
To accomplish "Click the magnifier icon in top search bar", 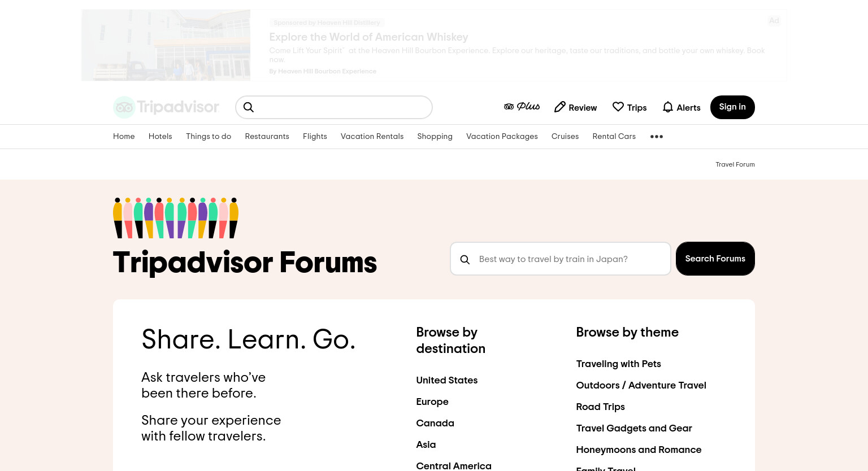I will (249, 107).
